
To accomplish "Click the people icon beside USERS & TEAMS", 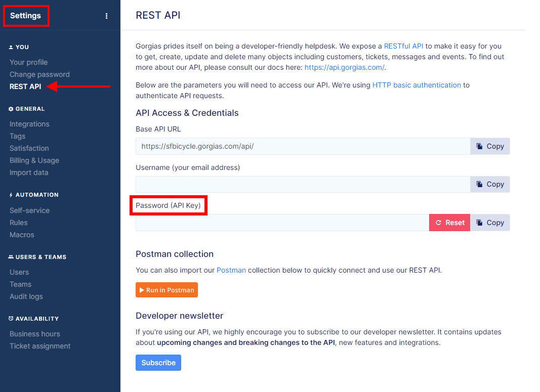I will pyautogui.click(x=11, y=257).
